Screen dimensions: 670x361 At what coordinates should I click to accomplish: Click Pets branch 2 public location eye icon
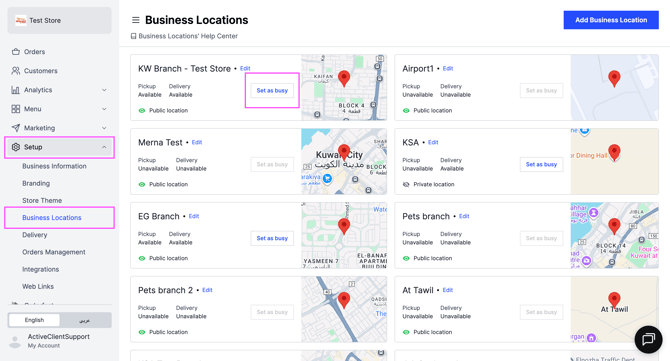click(x=142, y=332)
